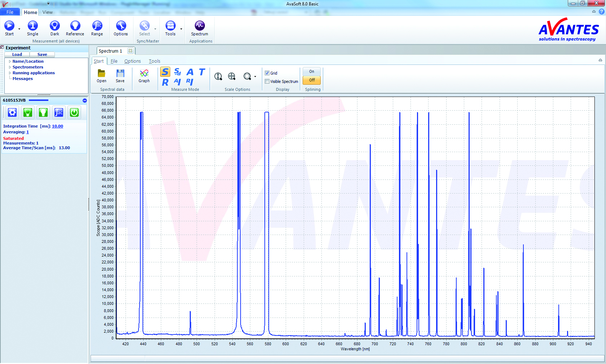Select Messages in Experiment tree

click(23, 79)
